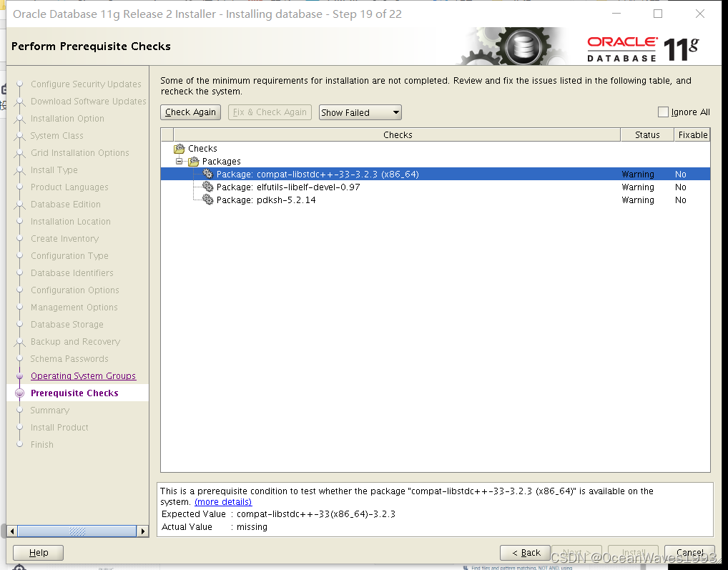Close the Oracle installer window

[700, 14]
